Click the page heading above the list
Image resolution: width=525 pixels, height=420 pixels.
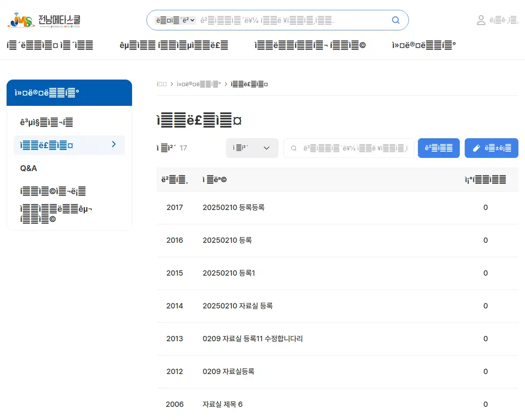point(199,121)
